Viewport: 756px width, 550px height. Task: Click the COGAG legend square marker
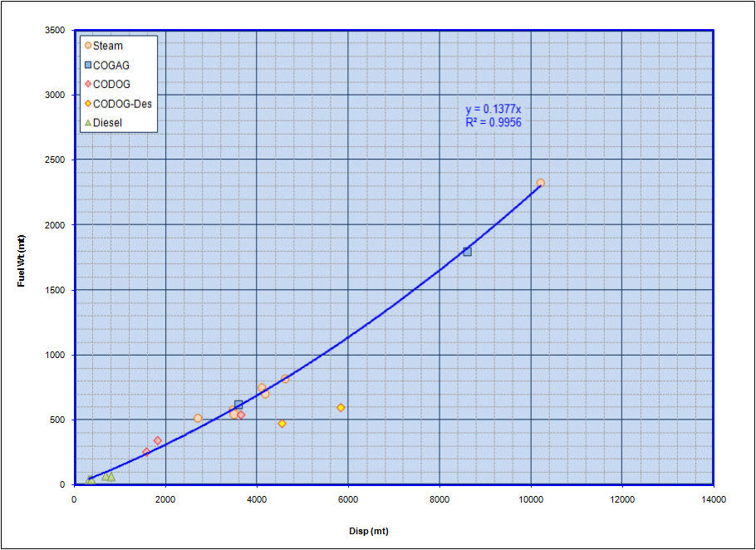tap(87, 65)
